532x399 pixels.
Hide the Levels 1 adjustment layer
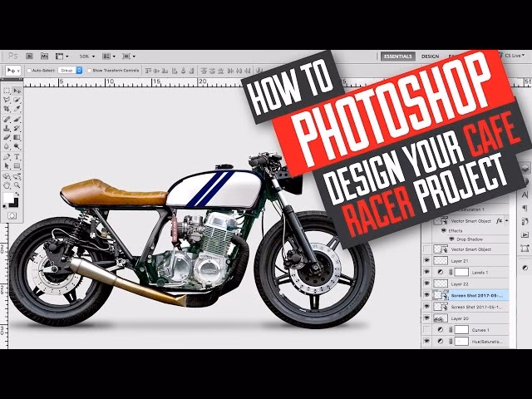pyautogui.click(x=426, y=272)
